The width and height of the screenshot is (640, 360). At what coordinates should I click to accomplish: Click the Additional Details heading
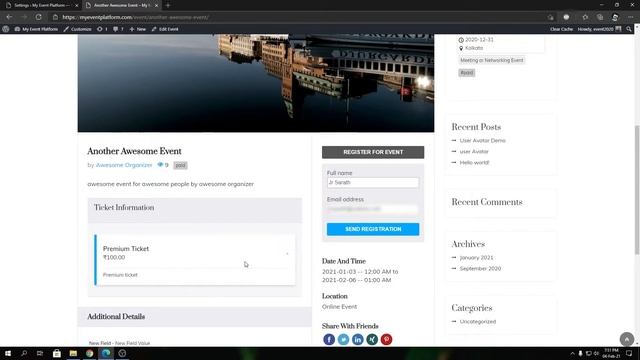[x=116, y=317]
